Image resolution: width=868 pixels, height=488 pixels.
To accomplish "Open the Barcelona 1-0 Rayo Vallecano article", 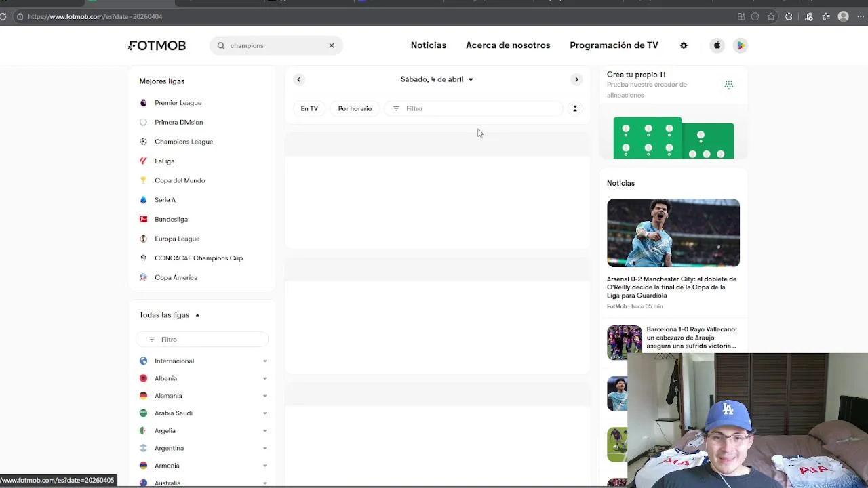I will (x=691, y=338).
